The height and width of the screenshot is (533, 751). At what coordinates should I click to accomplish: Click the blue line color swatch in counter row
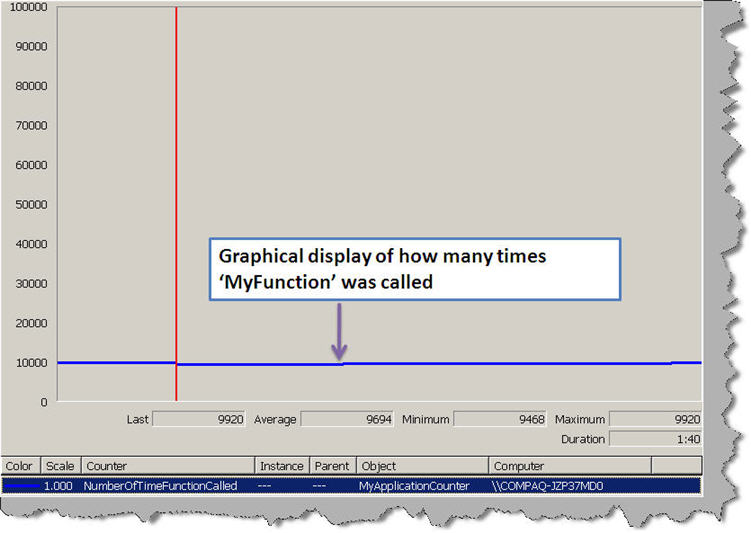[x=21, y=486]
